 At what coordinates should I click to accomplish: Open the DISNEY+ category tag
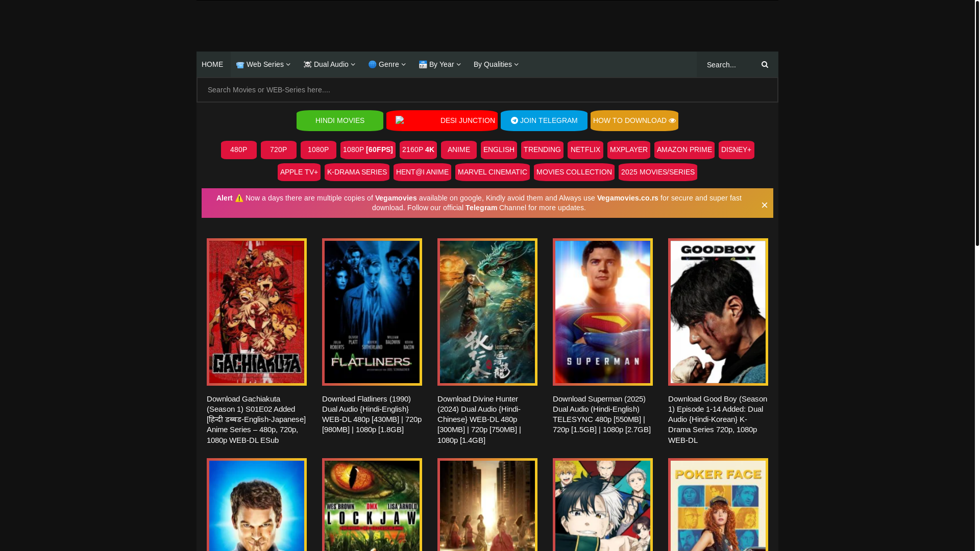tap(737, 150)
